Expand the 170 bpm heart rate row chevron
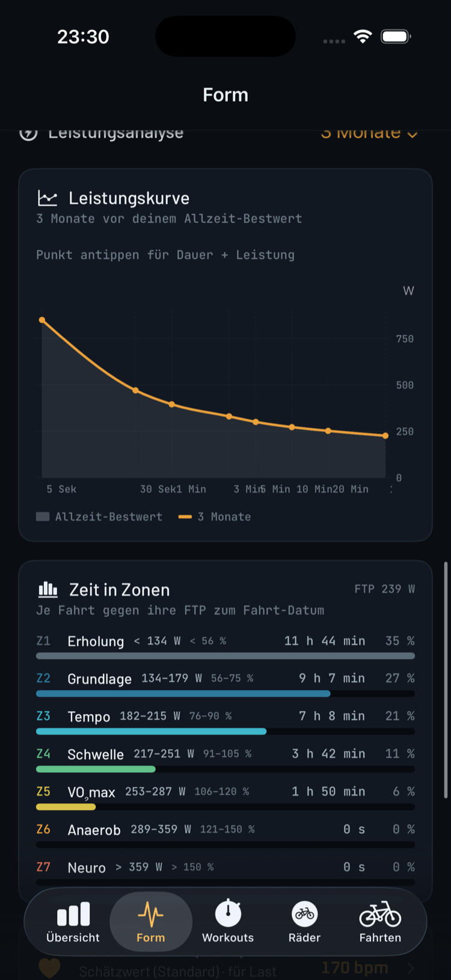 click(411, 968)
